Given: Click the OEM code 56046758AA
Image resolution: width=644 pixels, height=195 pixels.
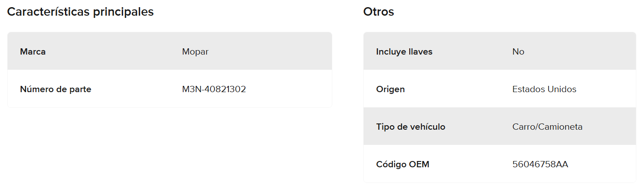Looking at the screenshot, I should [x=540, y=165].
